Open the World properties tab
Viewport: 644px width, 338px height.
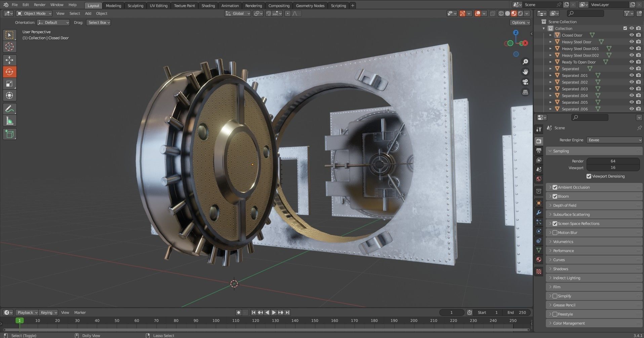click(539, 179)
